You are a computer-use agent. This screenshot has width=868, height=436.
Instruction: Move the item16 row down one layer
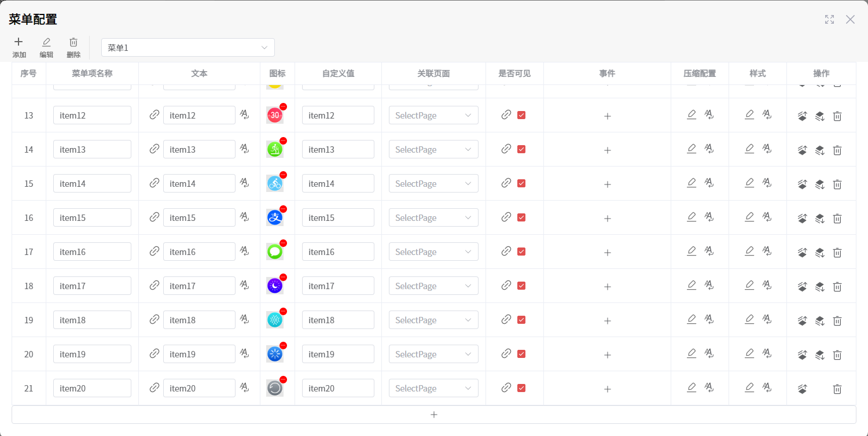819,253
